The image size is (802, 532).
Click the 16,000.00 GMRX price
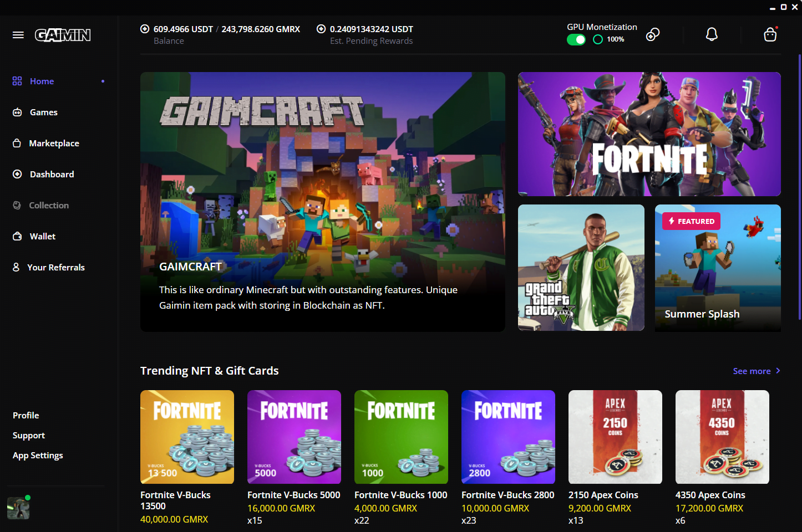point(281,508)
